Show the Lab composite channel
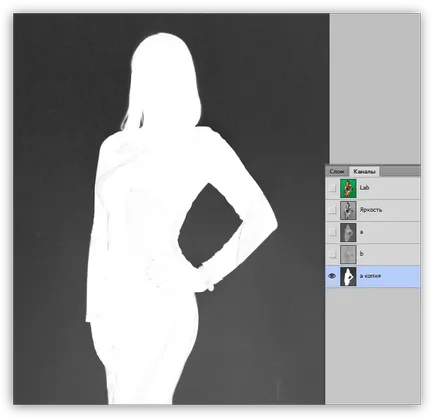 pos(332,188)
